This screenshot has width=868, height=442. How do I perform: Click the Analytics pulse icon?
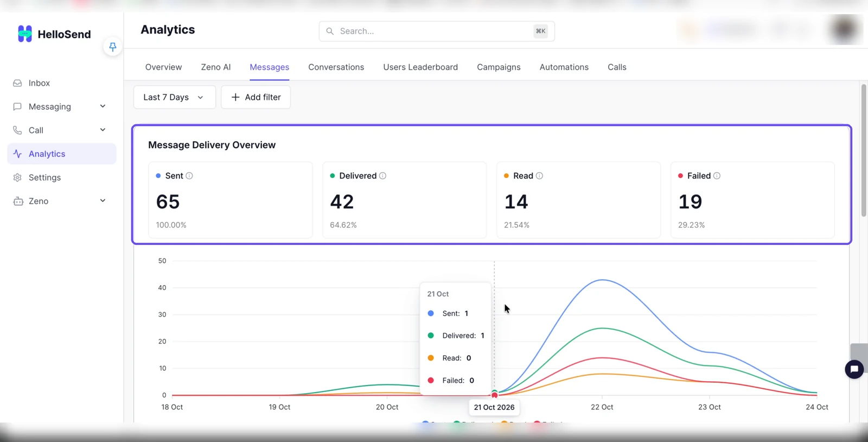[17, 154]
